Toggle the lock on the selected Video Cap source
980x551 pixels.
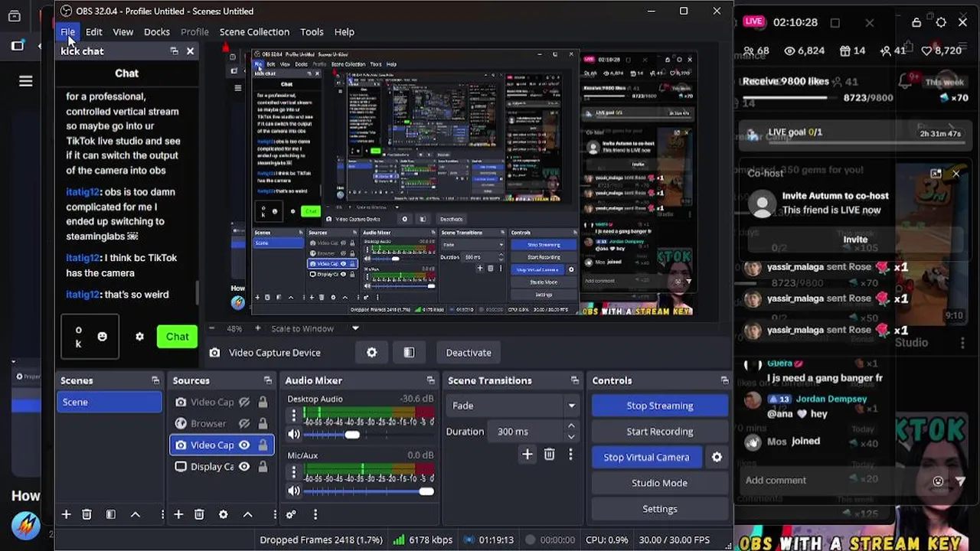[263, 445]
